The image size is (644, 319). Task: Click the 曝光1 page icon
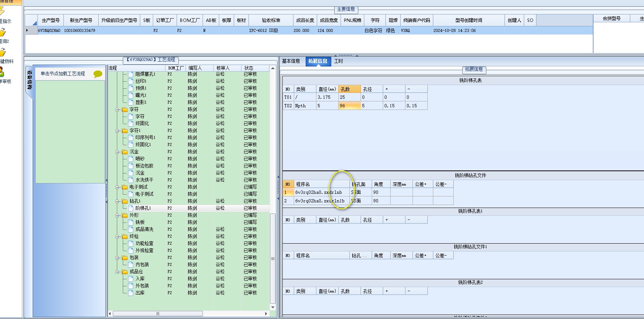coord(131,95)
